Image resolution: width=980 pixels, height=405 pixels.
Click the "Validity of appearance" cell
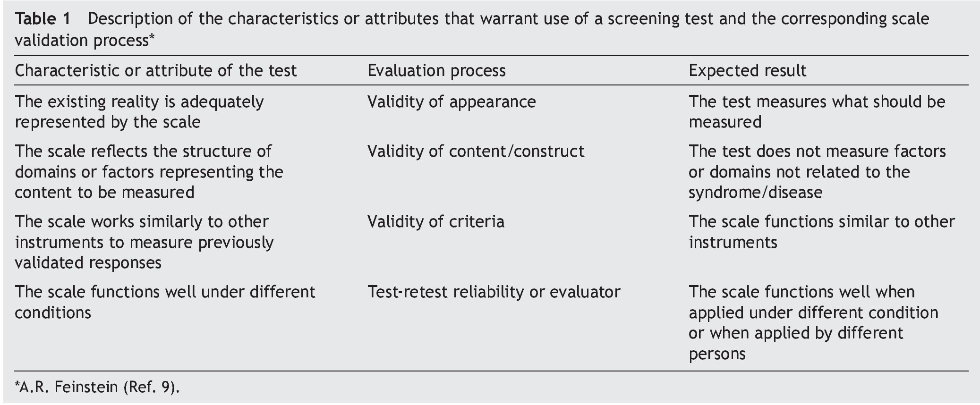pos(452,102)
